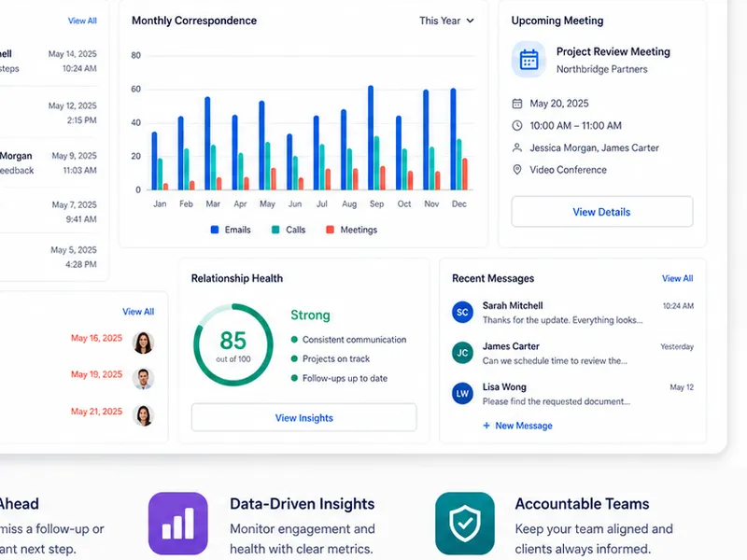Open the May 9, 2025 11:03 AM activity entry
The width and height of the screenshot is (747, 560).
pyautogui.click(x=49, y=162)
